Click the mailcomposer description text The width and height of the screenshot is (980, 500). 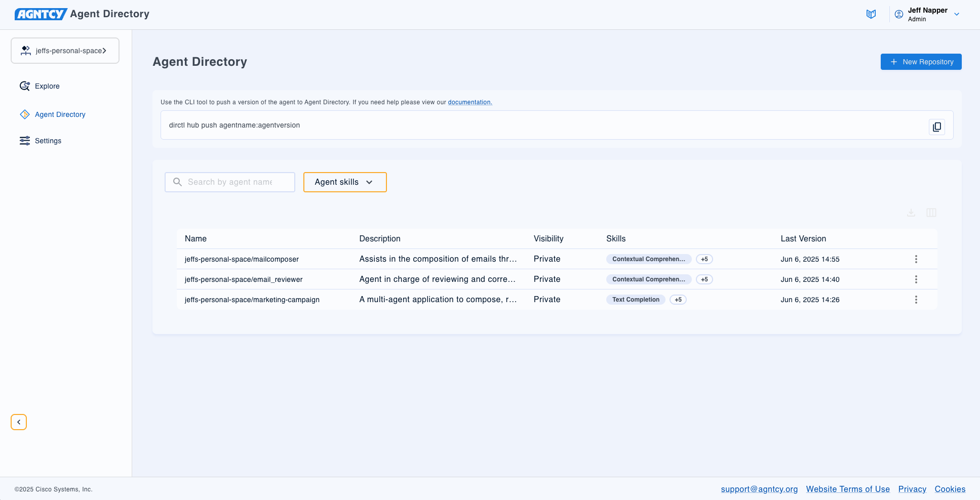pyautogui.click(x=438, y=259)
